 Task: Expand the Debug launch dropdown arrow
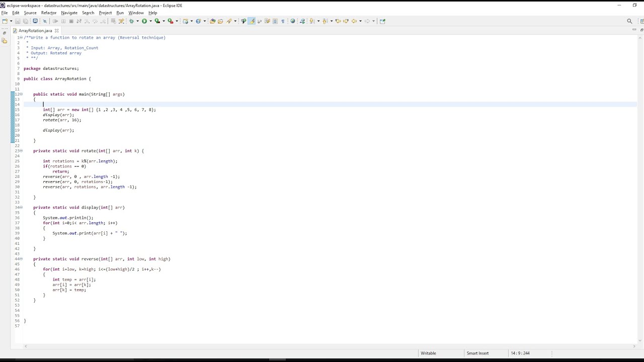[x=137, y=21]
